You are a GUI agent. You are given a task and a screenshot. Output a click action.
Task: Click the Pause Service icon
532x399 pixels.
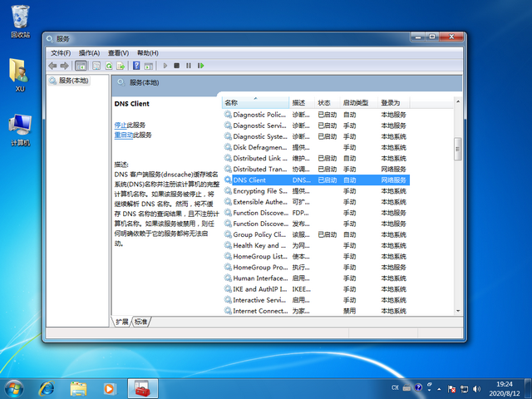click(x=189, y=66)
